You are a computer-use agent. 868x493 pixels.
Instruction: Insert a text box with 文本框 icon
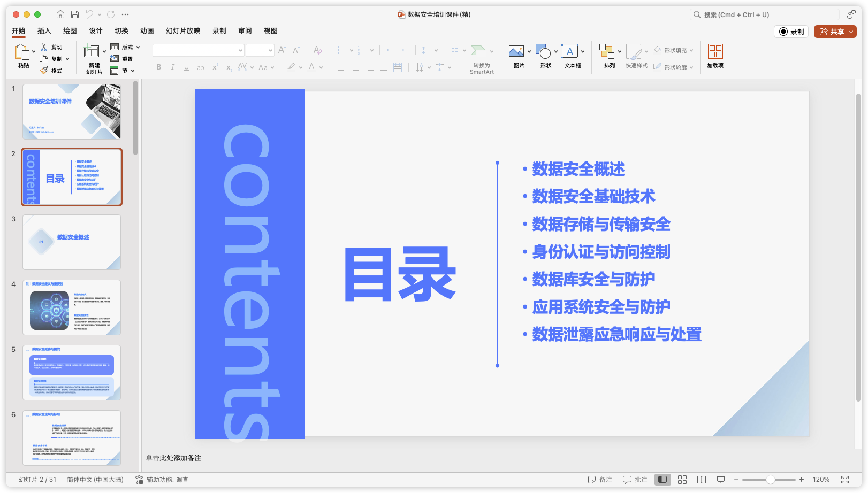[569, 52]
